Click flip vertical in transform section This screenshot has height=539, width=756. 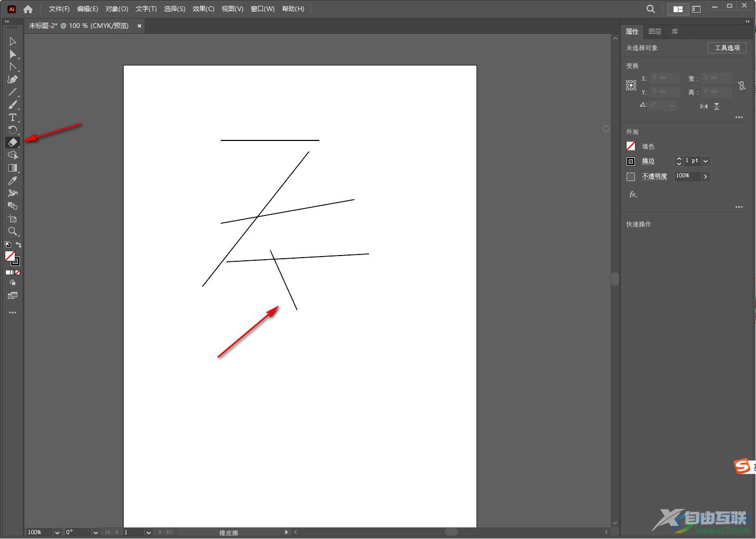(x=716, y=106)
